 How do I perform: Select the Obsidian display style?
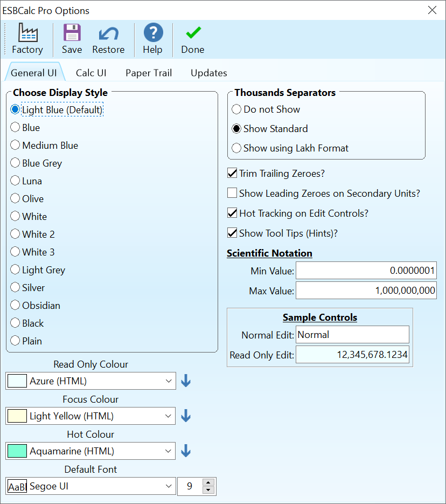pos(36,305)
